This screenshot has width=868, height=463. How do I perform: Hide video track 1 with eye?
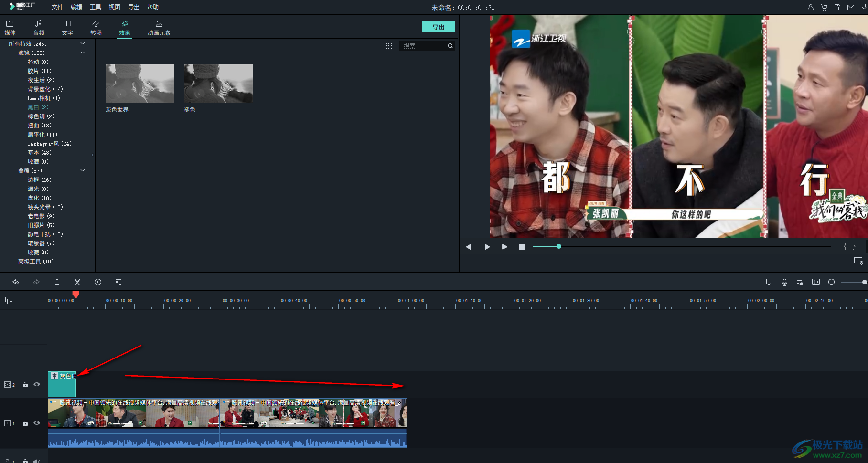(37, 423)
